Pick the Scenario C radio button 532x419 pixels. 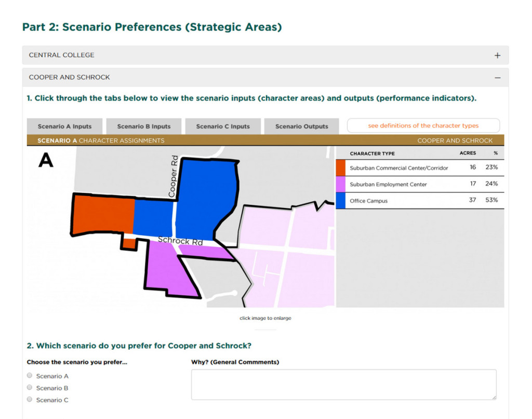click(x=30, y=400)
